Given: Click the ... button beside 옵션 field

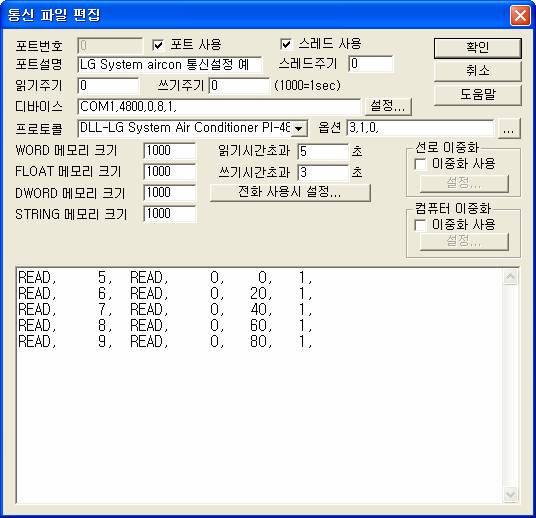Looking at the screenshot, I should (x=509, y=129).
